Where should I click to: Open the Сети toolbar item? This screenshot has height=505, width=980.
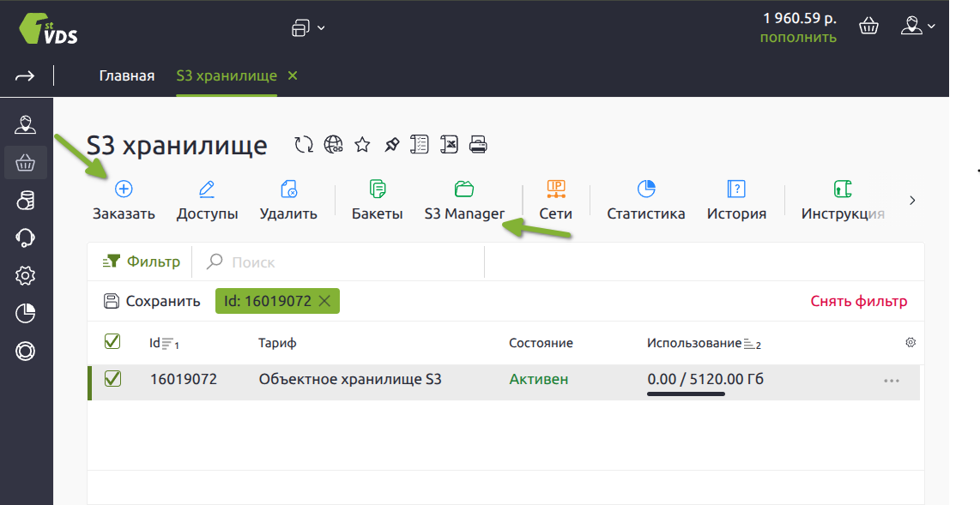coord(555,189)
